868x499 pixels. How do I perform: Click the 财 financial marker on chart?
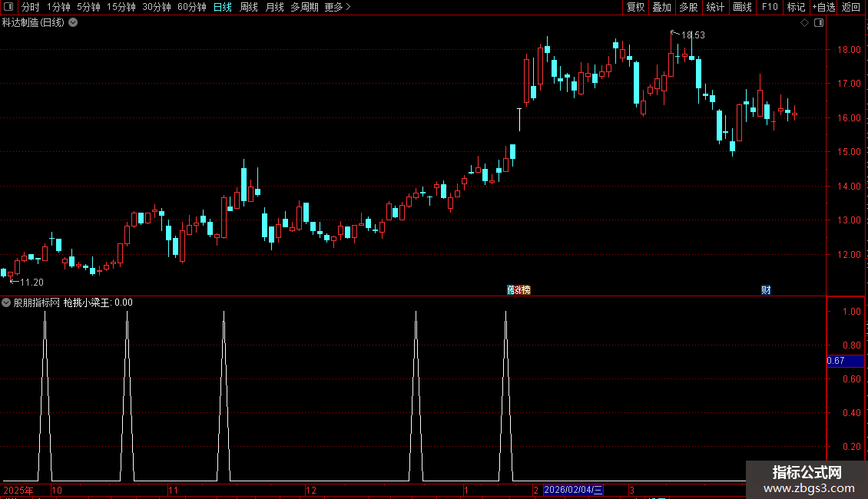766,290
